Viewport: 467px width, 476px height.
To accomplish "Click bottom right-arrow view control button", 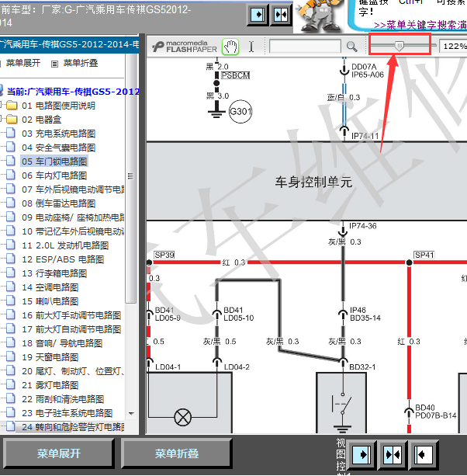I will [361, 454].
